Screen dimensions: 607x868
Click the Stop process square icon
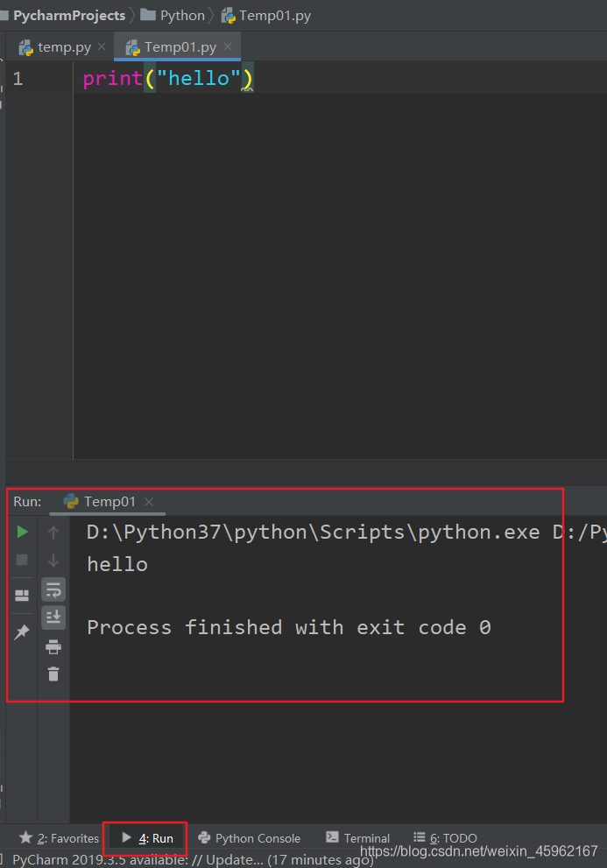tap(22, 560)
